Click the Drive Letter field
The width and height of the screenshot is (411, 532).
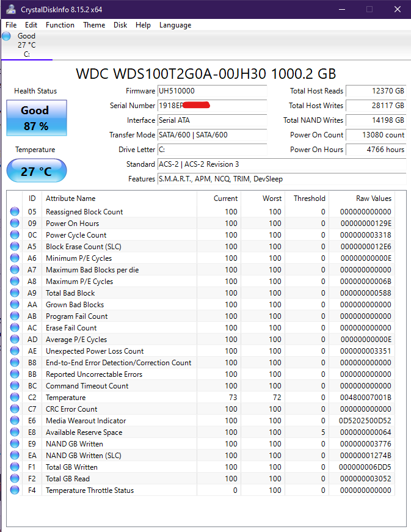click(x=213, y=149)
